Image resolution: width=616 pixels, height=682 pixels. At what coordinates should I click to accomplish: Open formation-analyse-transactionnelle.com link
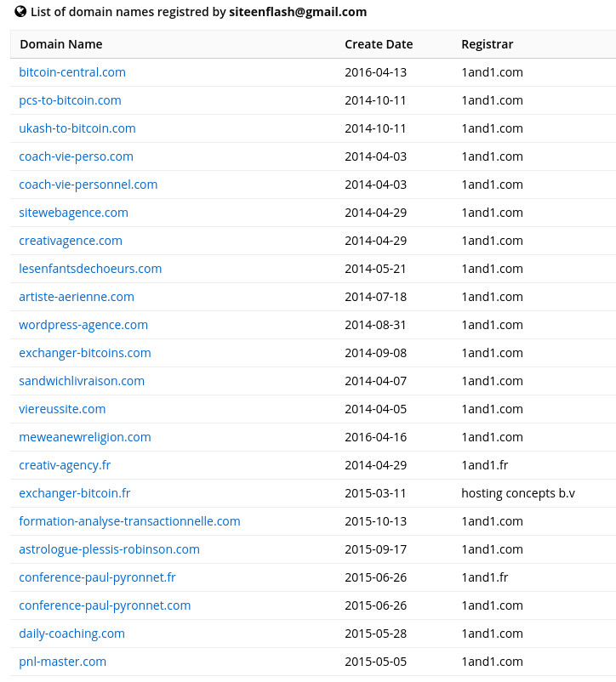coord(129,521)
